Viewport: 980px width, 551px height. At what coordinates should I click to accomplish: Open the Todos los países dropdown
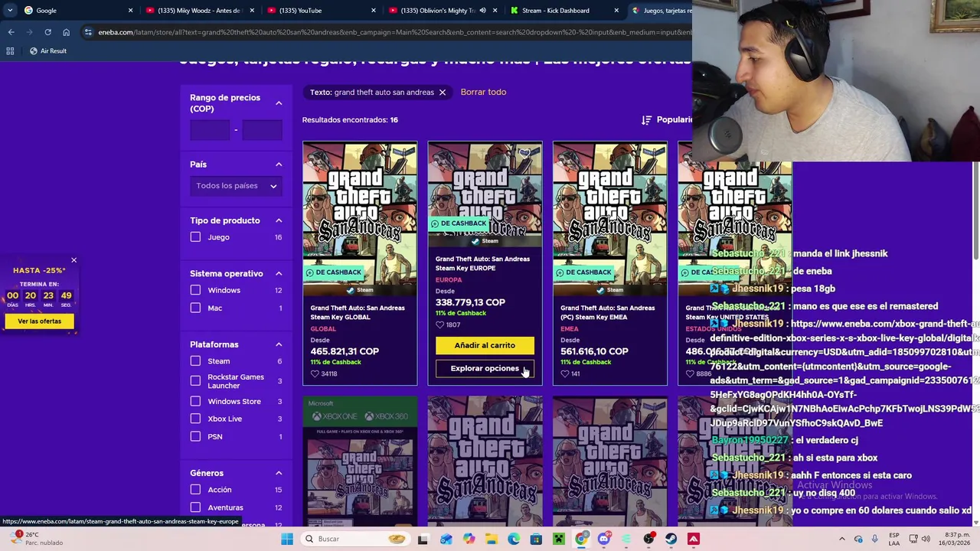coord(236,186)
